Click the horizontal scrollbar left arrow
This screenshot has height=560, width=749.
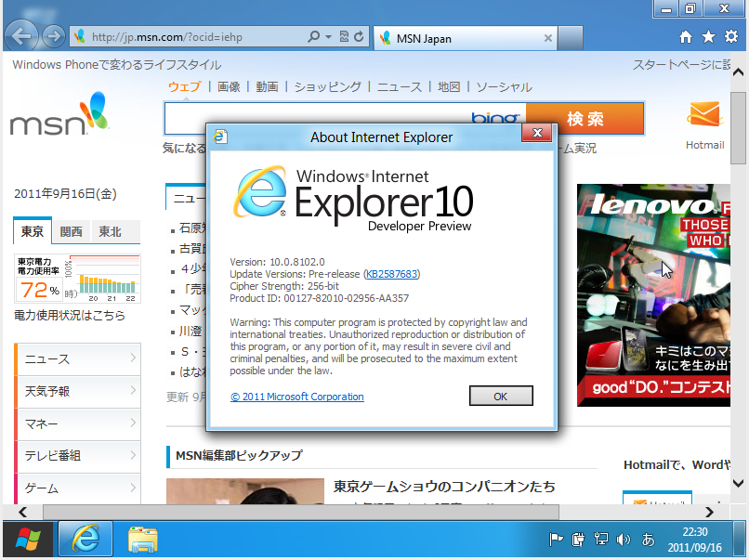pos(22,513)
